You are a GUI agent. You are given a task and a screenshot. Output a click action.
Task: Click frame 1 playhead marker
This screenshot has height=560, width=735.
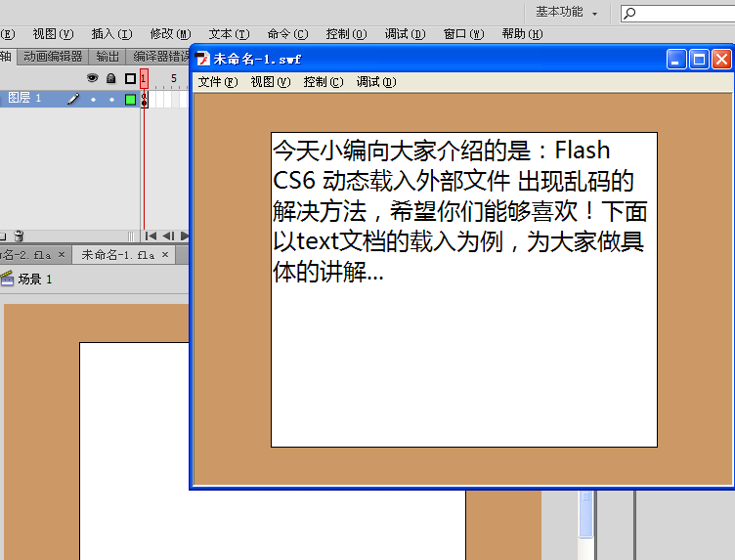click(144, 78)
